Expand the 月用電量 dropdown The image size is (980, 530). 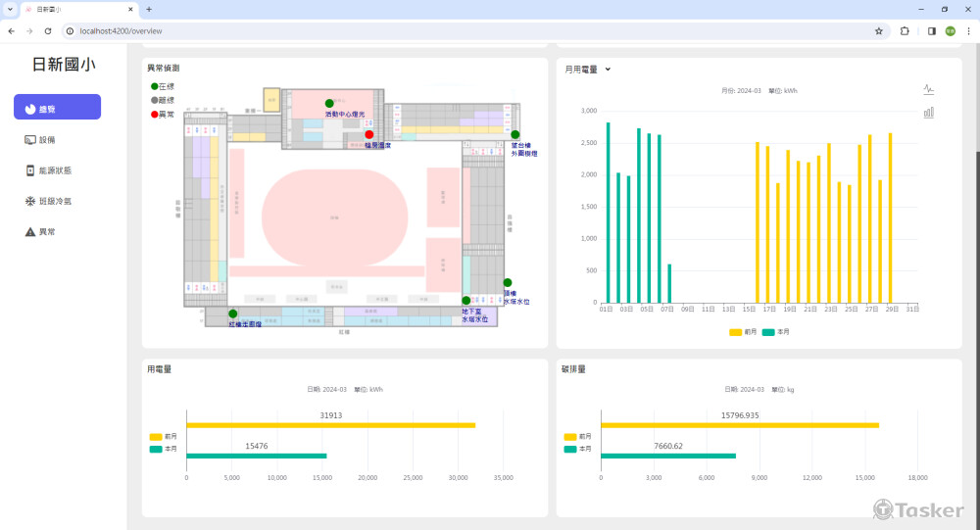tap(608, 70)
